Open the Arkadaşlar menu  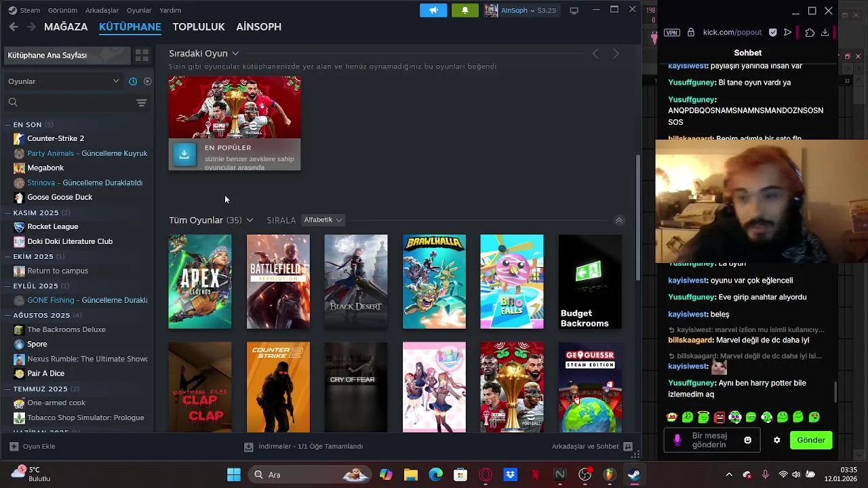102,10
